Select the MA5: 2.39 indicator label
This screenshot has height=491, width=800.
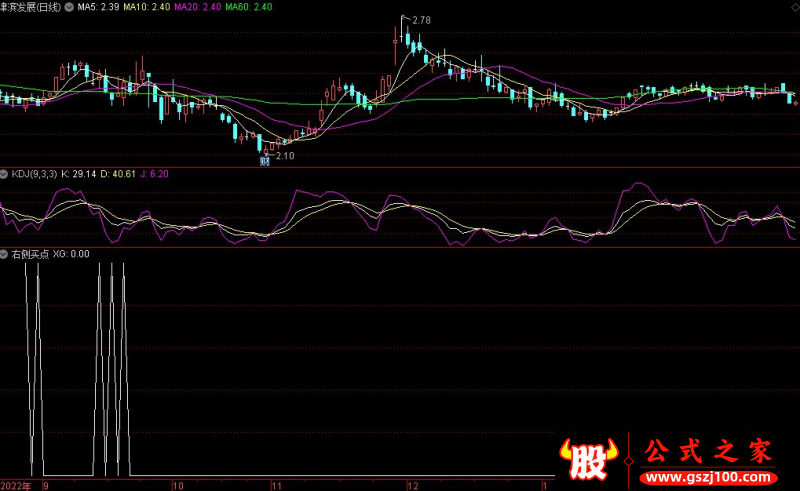[x=98, y=6]
